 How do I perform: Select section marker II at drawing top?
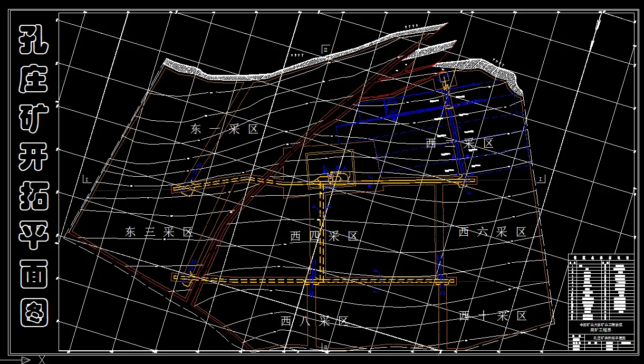point(326,49)
